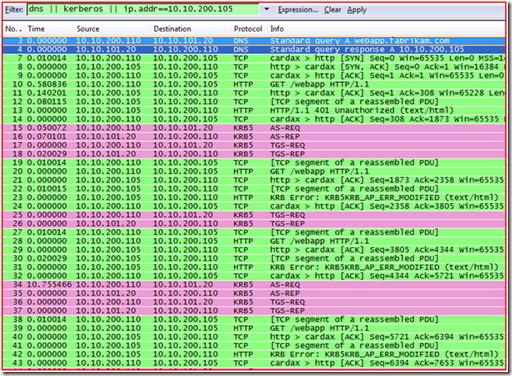
Task: Select packet 11 Ack=308 row
Action: 254,93
